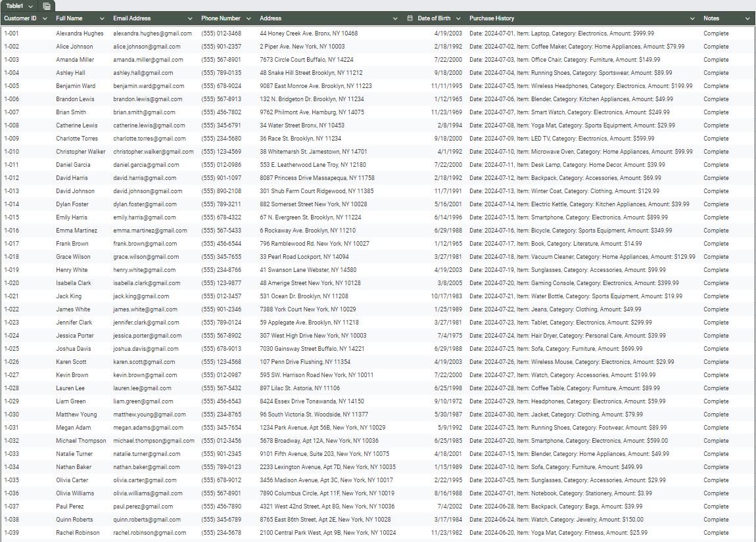
Task: Click the Purchase History column header
Action: pos(492,18)
